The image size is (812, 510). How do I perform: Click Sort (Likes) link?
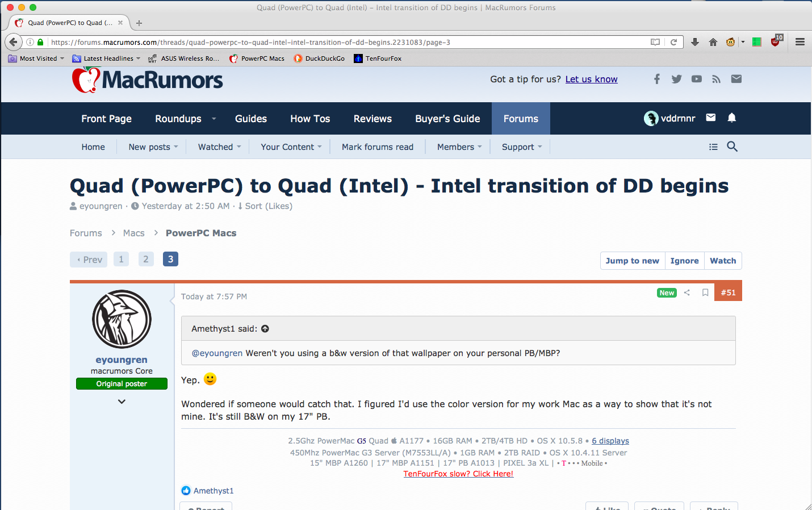tap(265, 206)
